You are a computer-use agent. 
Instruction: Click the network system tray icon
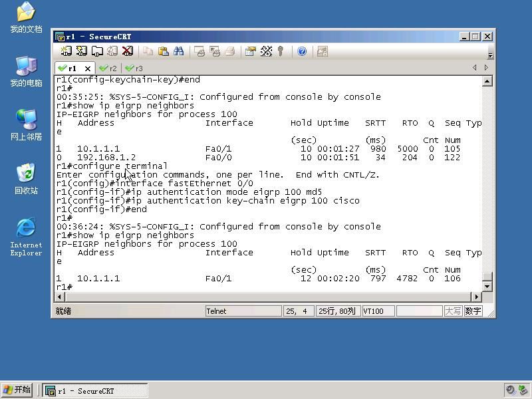click(x=523, y=390)
